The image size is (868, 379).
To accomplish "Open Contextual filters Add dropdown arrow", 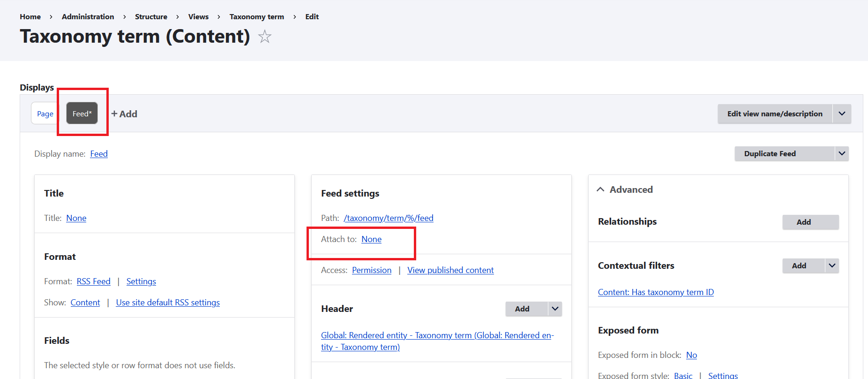I will click(x=832, y=265).
